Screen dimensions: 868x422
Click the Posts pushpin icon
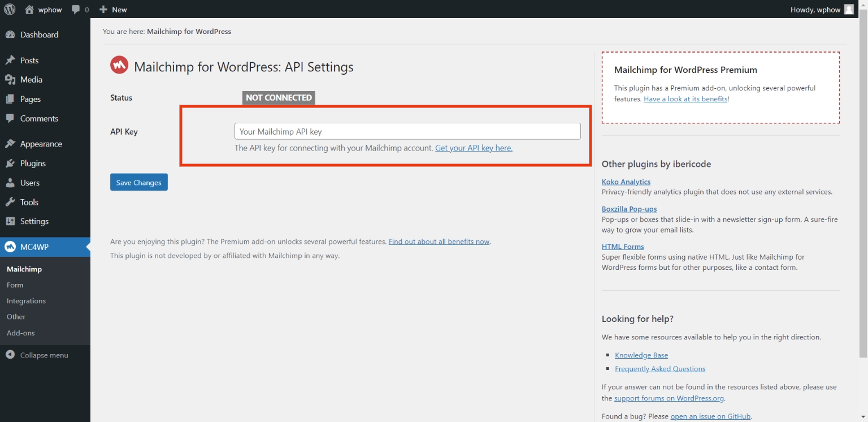tap(10, 61)
